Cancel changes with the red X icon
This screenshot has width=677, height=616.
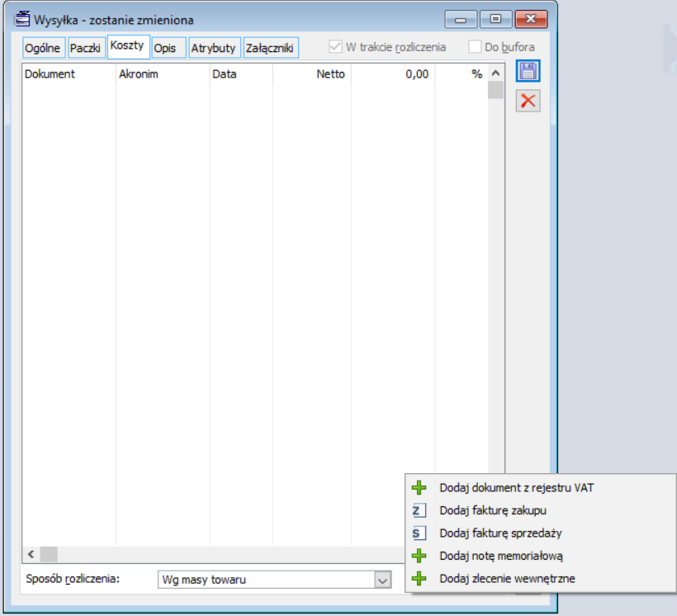point(528,101)
